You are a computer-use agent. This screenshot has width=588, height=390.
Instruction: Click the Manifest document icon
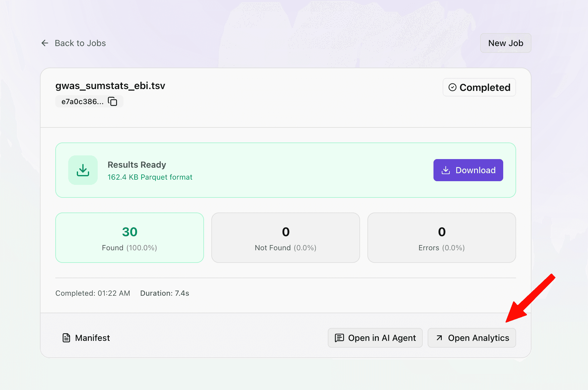66,338
